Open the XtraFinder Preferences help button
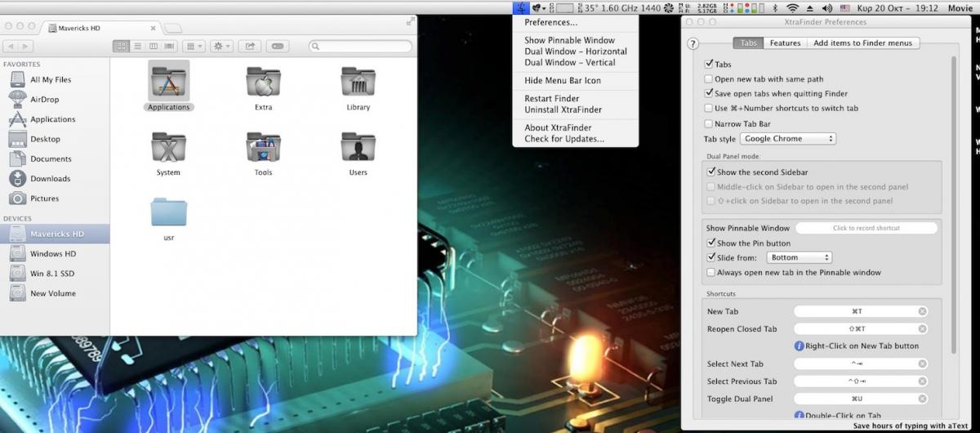Image resolution: width=980 pixels, height=433 pixels. (693, 43)
